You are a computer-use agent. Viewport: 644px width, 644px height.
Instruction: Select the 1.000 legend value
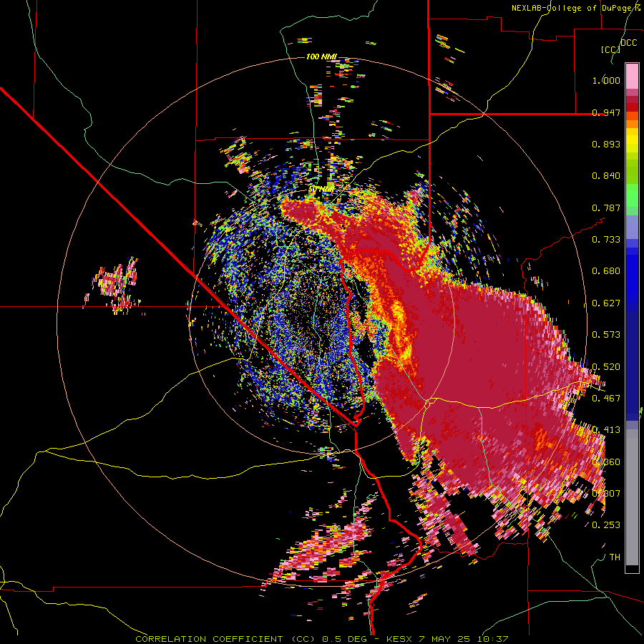606,80
